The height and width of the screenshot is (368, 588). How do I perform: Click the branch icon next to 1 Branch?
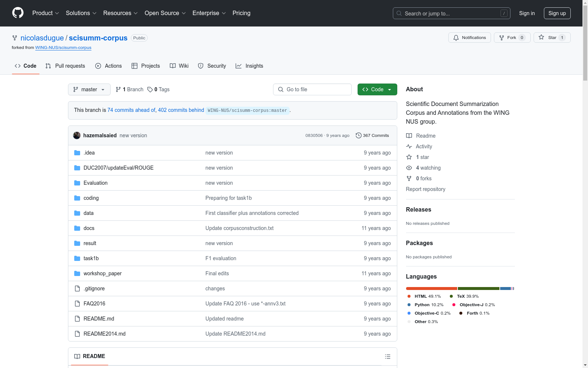click(x=118, y=89)
